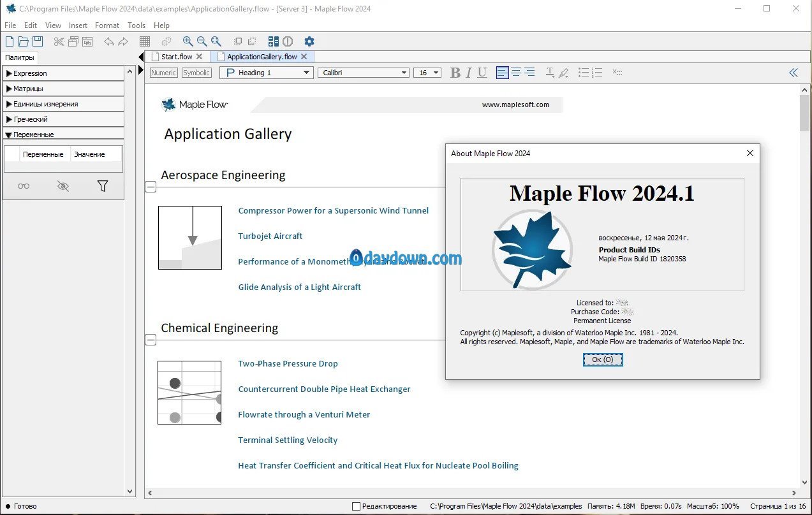Open the Turbojet Aircraft example
Viewport: 812px width, 515px height.
pyautogui.click(x=270, y=236)
